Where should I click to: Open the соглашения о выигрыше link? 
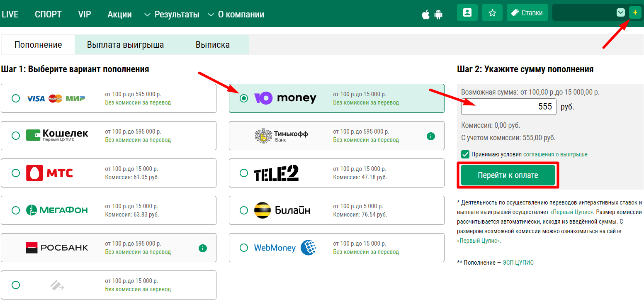[x=555, y=154]
